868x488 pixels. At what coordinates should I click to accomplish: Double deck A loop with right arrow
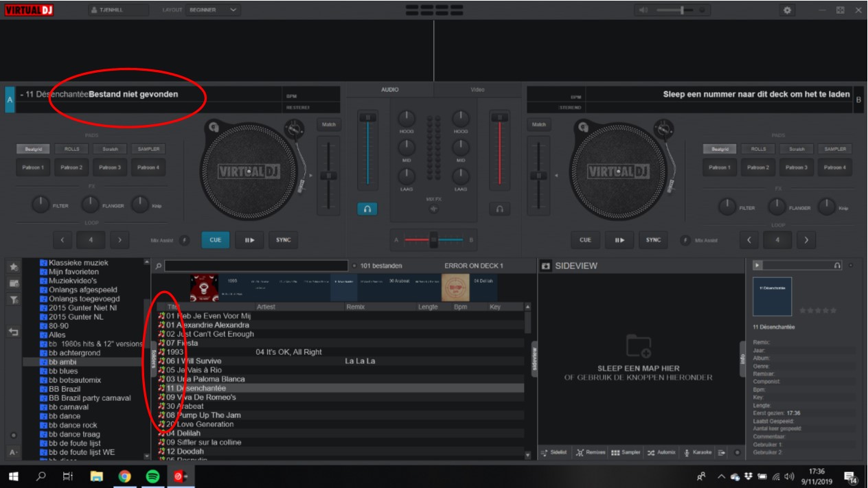coord(120,240)
